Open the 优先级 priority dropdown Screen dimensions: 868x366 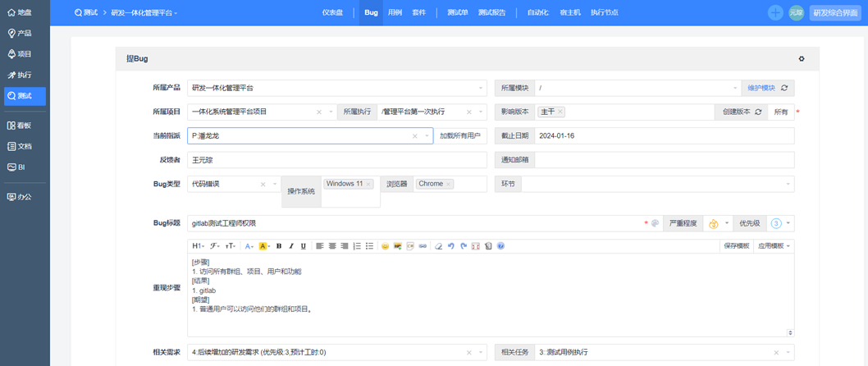tap(780, 224)
